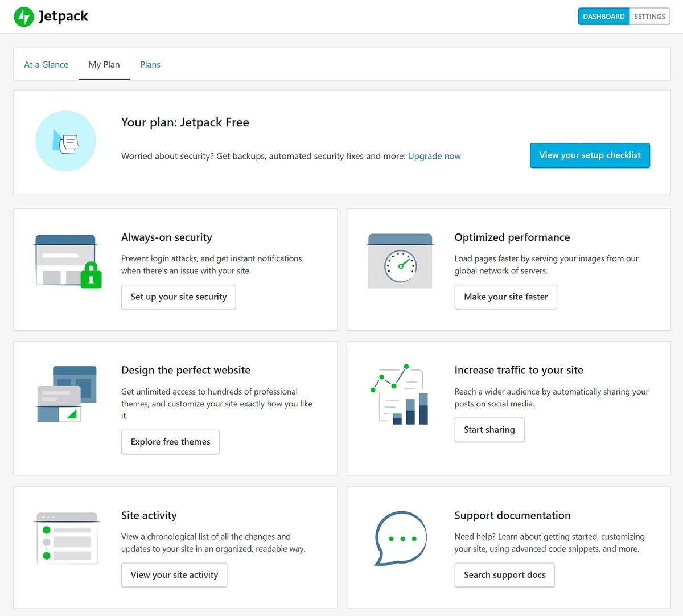Open the Settings section
This screenshot has height=616, width=683.
649,17
